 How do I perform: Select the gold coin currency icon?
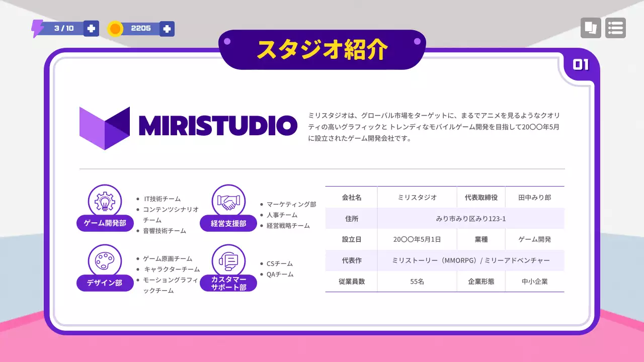tap(116, 28)
